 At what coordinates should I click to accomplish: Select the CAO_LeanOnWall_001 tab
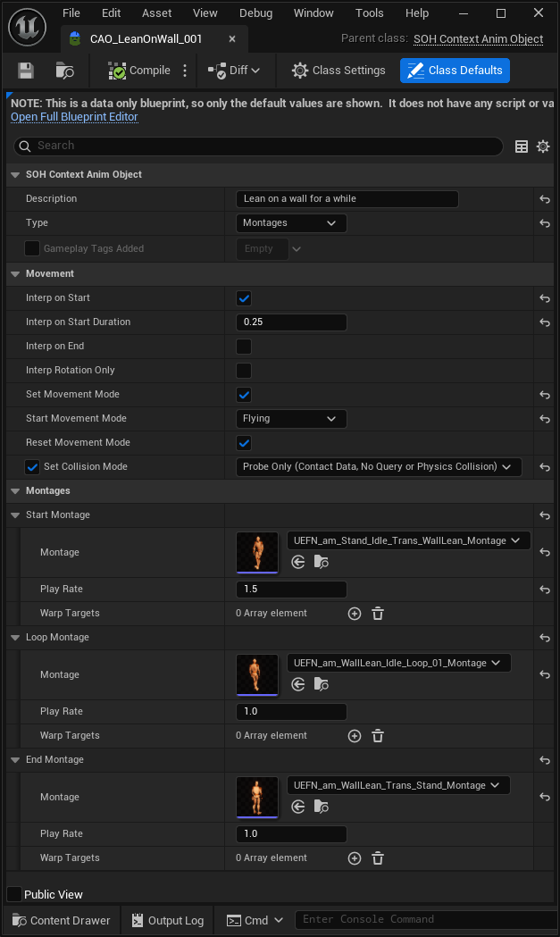146,39
